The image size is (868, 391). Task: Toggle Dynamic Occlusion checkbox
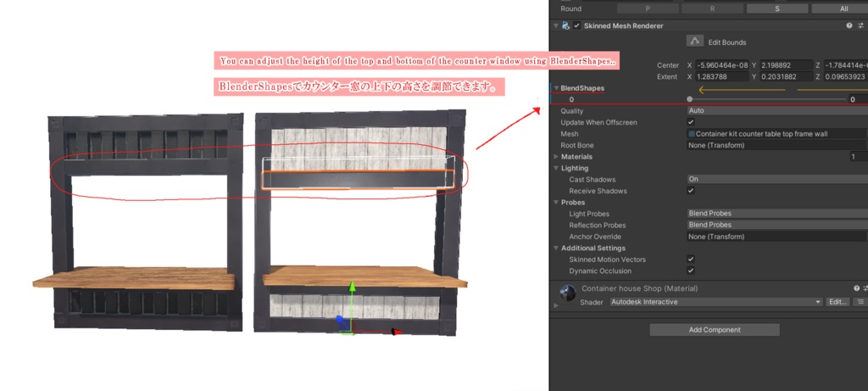[691, 271]
